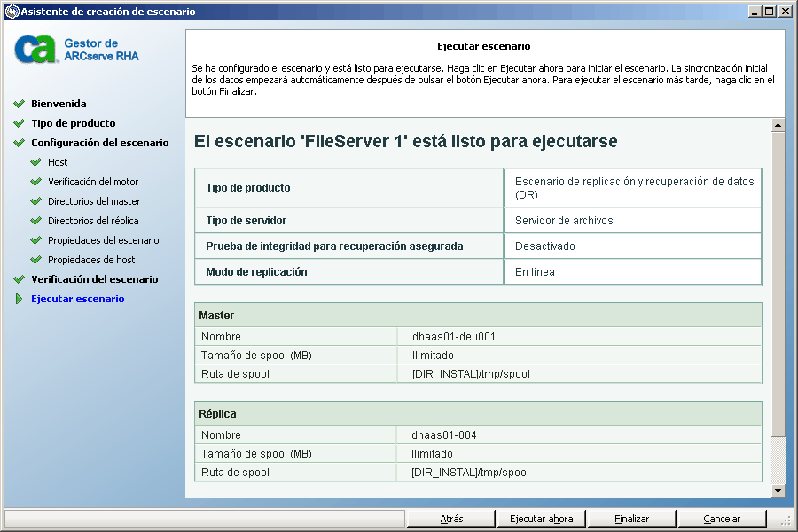Open the Verificación del escenario step
798x532 pixels.
point(94,279)
